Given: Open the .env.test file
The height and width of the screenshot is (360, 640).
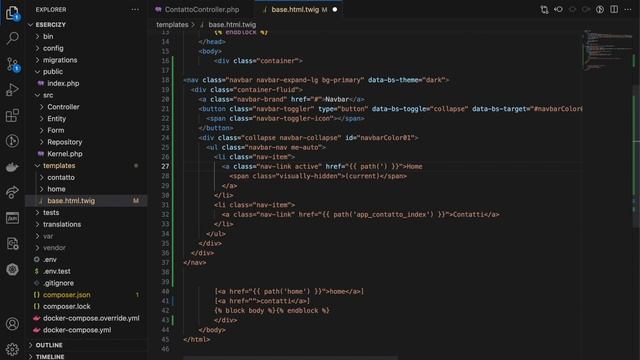Looking at the screenshot, I should 57,271.
